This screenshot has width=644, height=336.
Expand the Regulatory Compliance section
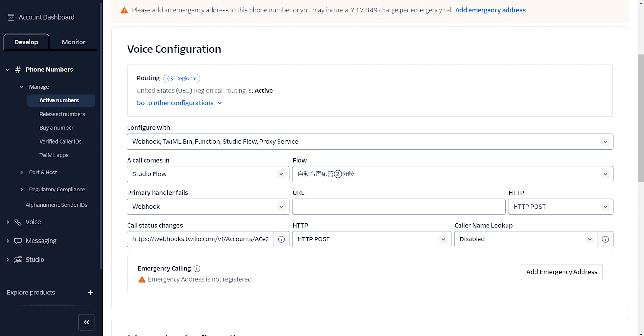22,190
